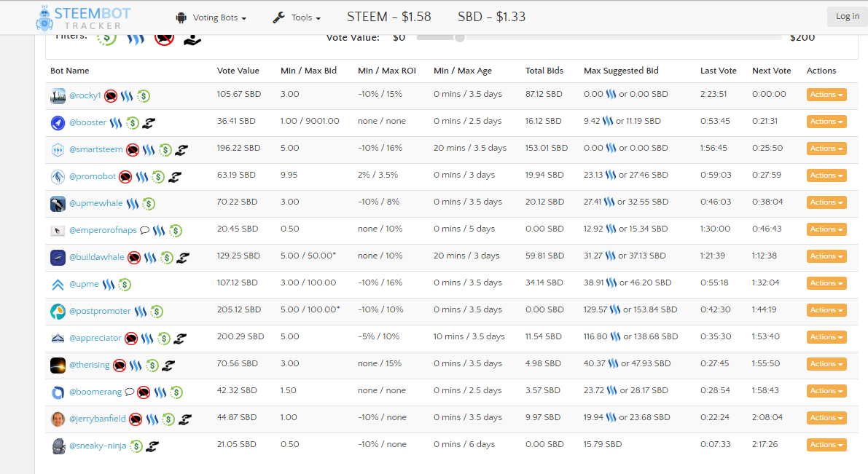The height and width of the screenshot is (474, 868).
Task: Open the Tools menu
Action: tap(297, 17)
